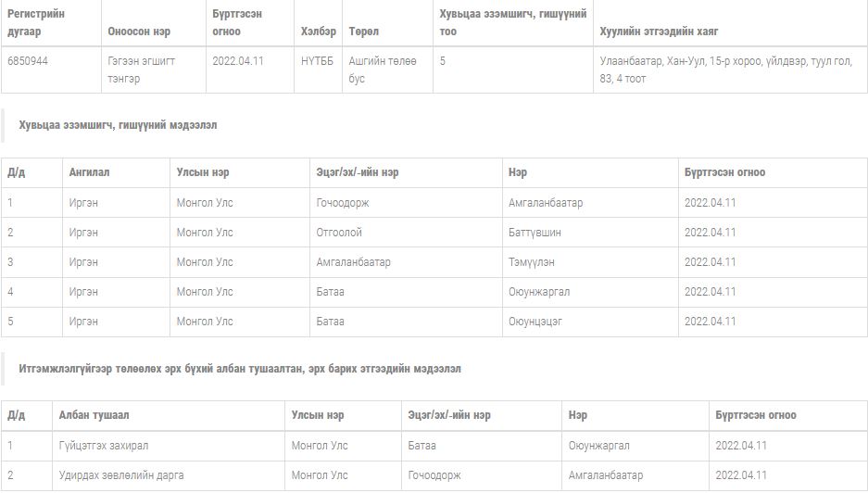Click the 'Бүртгэсэн огноо' header in officials table
The height and width of the screenshot is (493, 868).
pyautogui.click(x=756, y=415)
